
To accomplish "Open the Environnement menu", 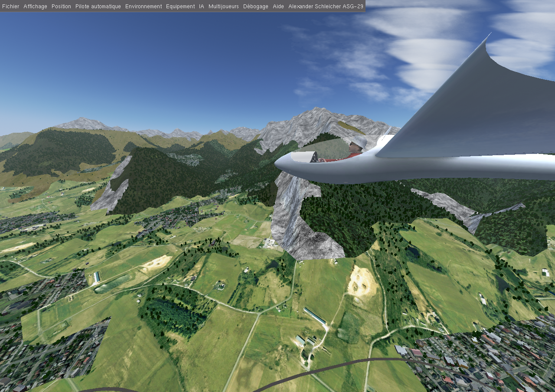I will [144, 7].
